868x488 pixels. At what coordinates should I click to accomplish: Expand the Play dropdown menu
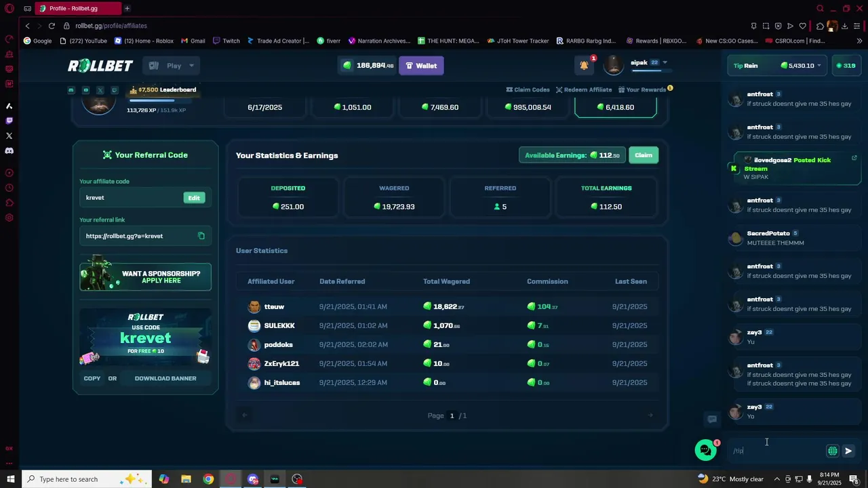172,66
